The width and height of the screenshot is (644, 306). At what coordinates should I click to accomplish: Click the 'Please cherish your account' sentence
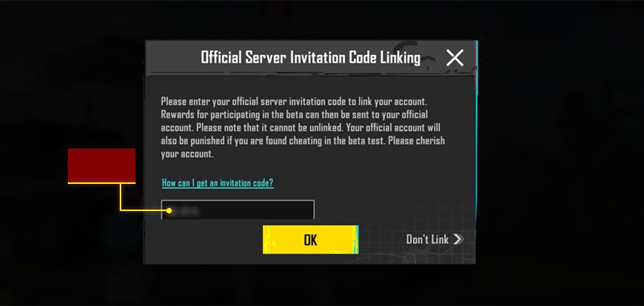(x=303, y=148)
